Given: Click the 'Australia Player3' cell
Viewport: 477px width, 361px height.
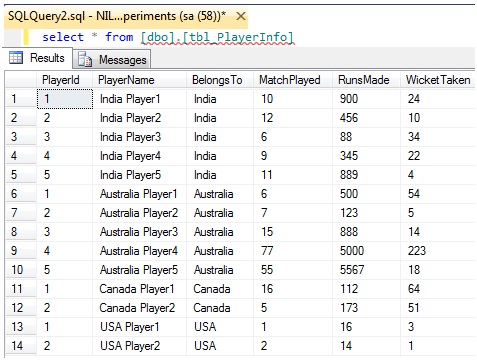Looking at the screenshot, I should pos(139,232).
